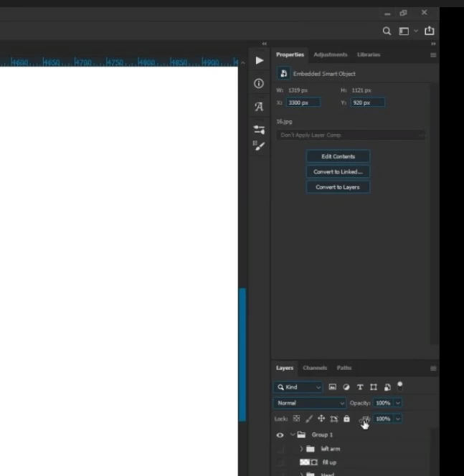The width and height of the screenshot is (464, 476).
Task: Click the Share document icon
Action: click(429, 31)
